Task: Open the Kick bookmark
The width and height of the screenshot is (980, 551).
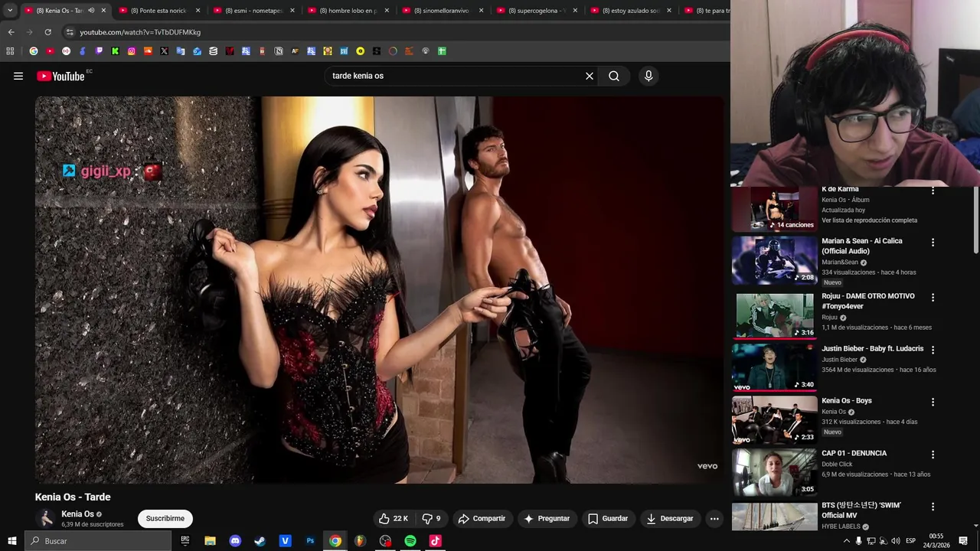Action: coord(115,51)
